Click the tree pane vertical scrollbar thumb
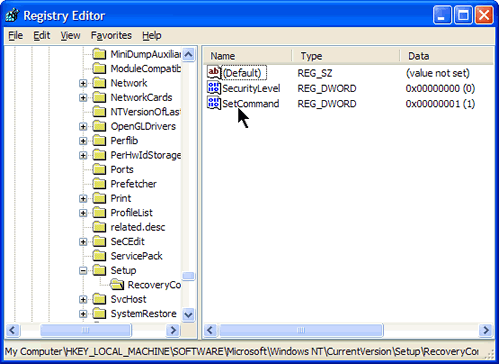499x364 pixels. [188, 276]
